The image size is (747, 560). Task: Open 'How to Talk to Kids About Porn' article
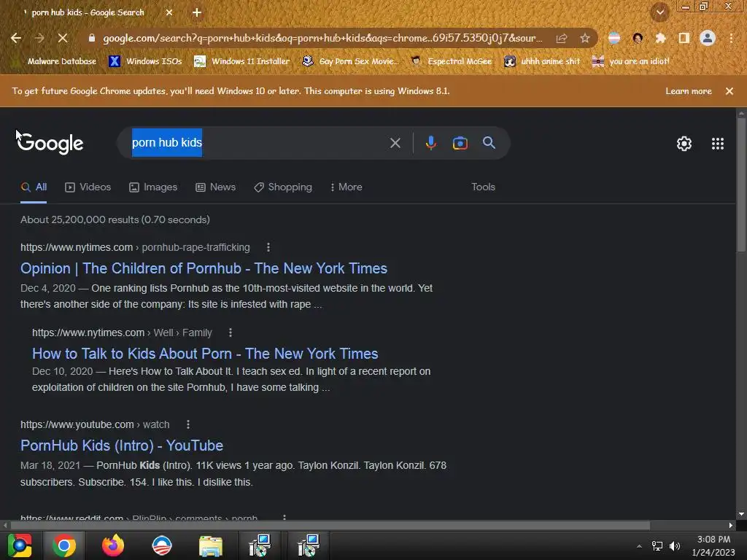[x=205, y=354]
